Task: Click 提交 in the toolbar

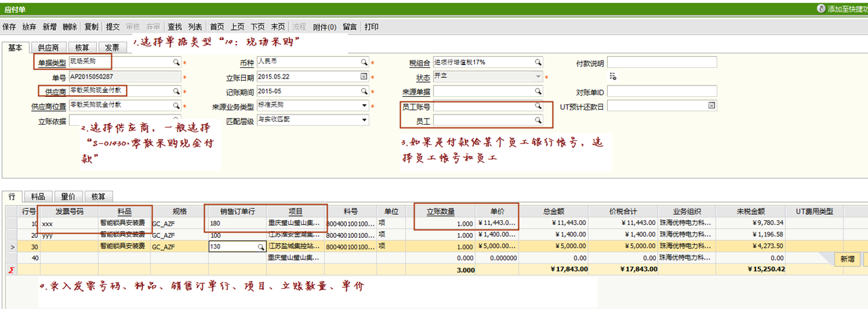Action: pyautogui.click(x=112, y=27)
